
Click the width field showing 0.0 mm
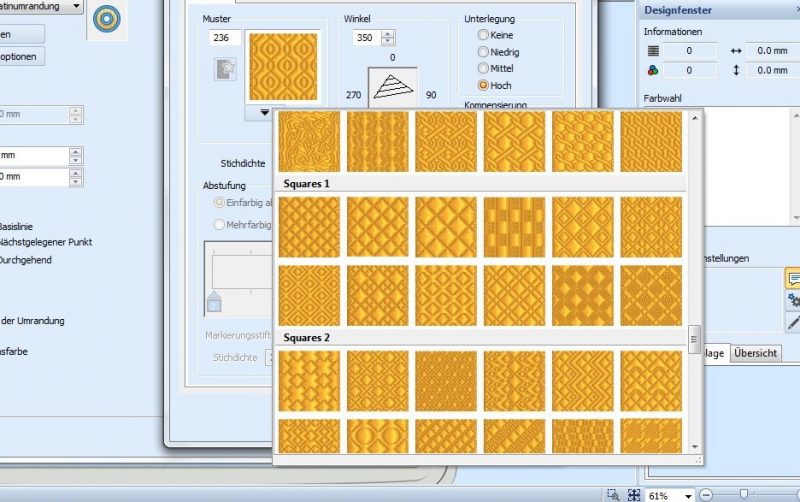772,51
